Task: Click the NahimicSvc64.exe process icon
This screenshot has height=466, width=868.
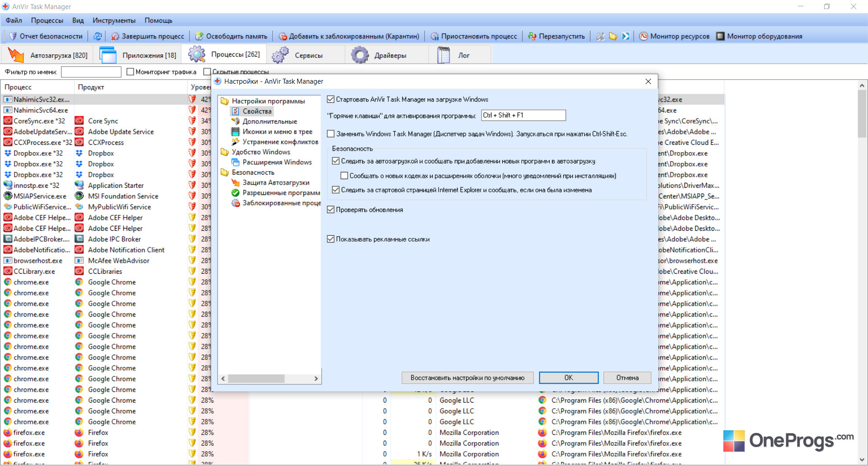Action: click(x=8, y=110)
